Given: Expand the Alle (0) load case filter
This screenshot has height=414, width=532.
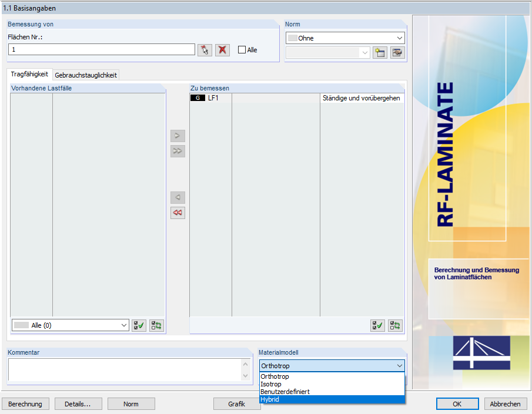Looking at the screenshot, I should point(70,325).
